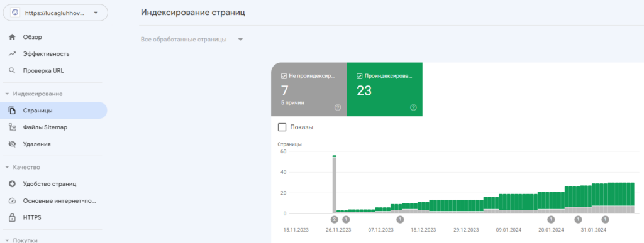The image size is (644, 243).
Task: Enable the Показы checkbox
Action: coord(282,127)
